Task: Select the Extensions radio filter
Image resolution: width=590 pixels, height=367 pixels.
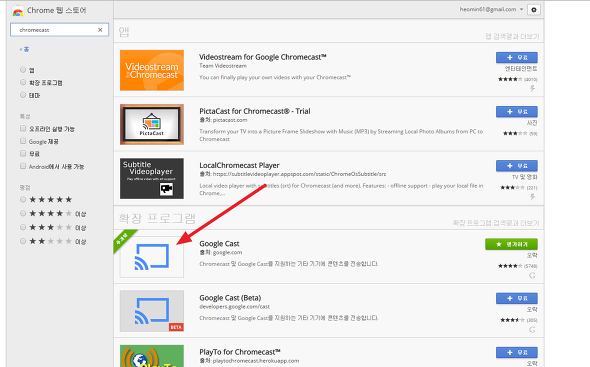Action: 23,82
